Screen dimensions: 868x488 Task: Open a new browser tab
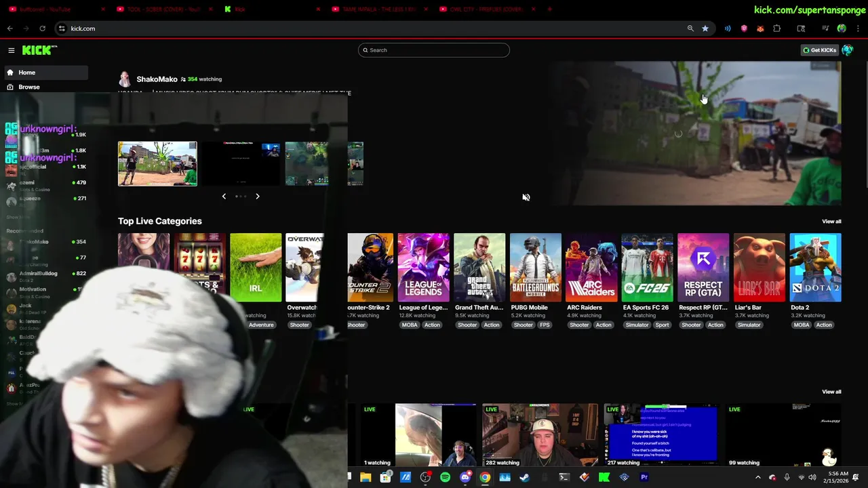549,9
